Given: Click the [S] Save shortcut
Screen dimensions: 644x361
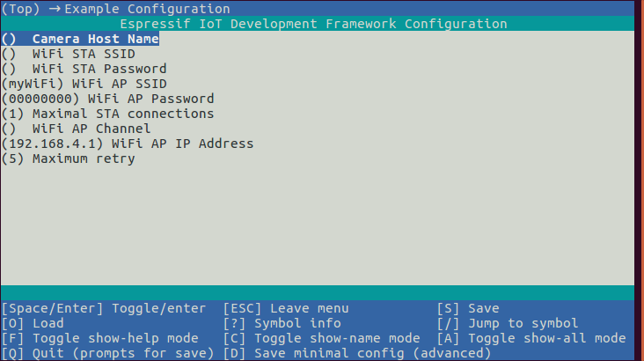Looking at the screenshot, I should pos(468,308).
